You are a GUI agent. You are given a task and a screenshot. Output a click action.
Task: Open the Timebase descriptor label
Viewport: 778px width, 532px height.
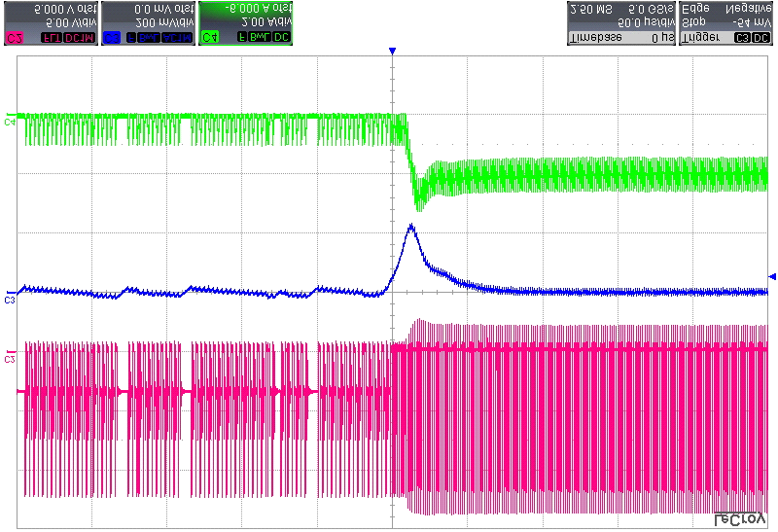pos(595,37)
